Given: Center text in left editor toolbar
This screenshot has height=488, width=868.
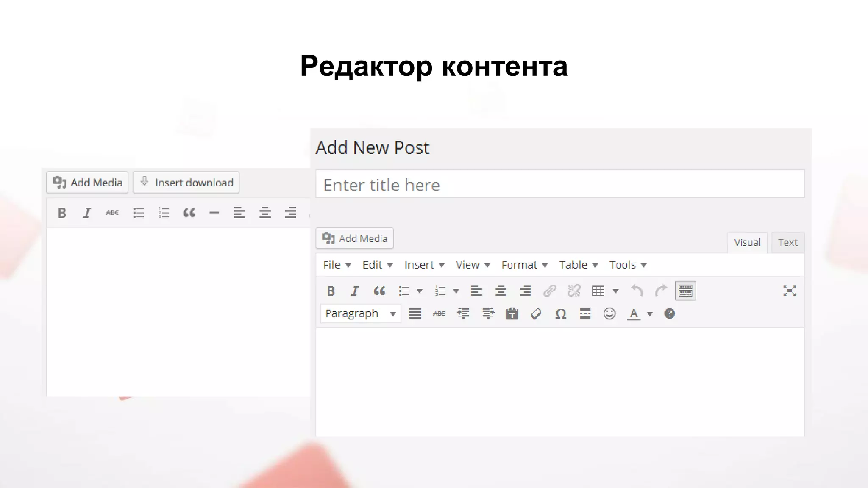Looking at the screenshot, I should click(265, 213).
